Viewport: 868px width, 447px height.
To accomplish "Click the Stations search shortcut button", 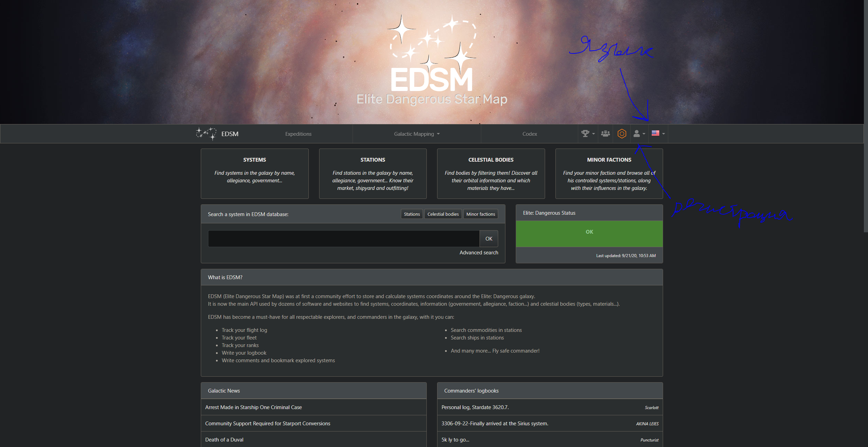I will [412, 214].
